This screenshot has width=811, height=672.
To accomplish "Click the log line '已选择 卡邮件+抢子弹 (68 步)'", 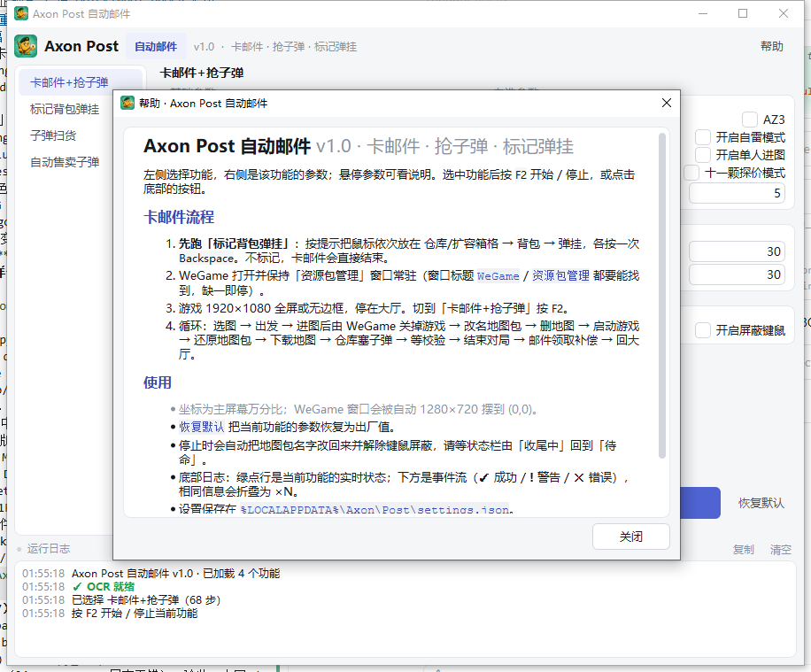I will pyautogui.click(x=146, y=600).
